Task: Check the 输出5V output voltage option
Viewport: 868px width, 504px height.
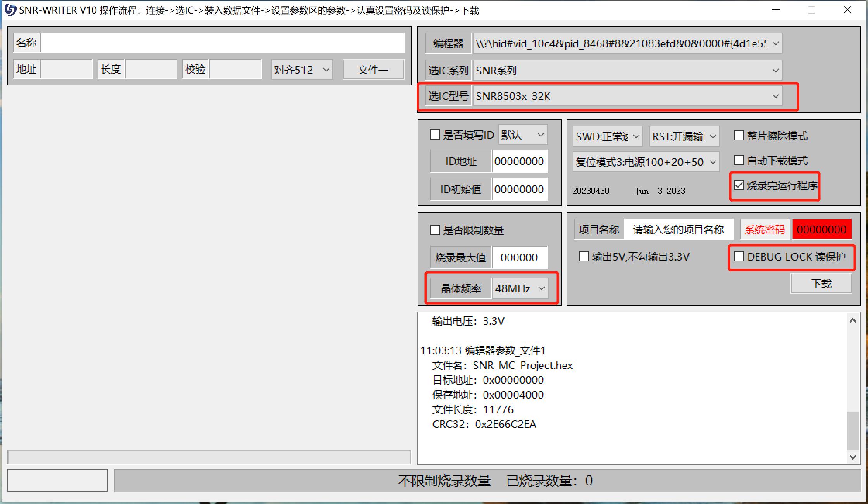Action: tap(583, 256)
